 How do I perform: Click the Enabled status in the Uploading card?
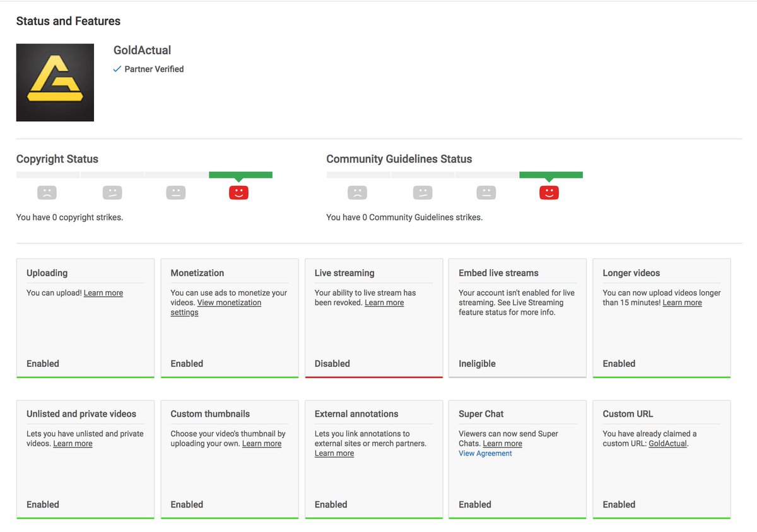tap(43, 364)
